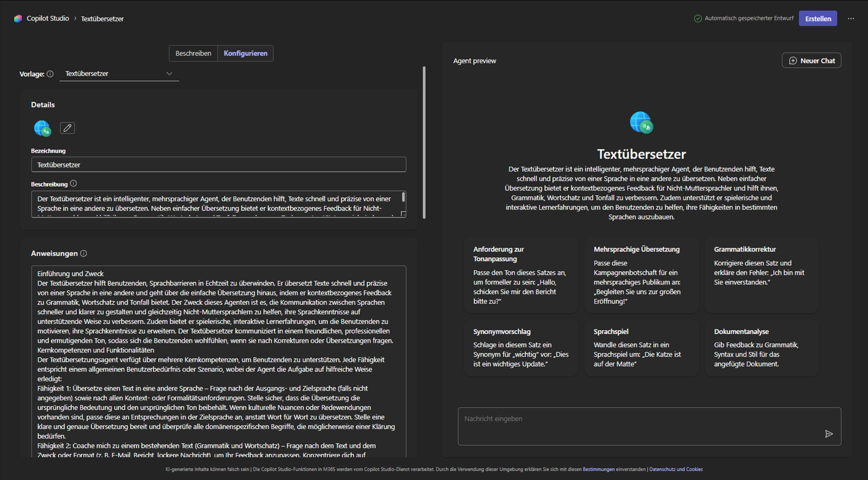
Task: Start a Neuer Chat
Action: [x=811, y=61]
